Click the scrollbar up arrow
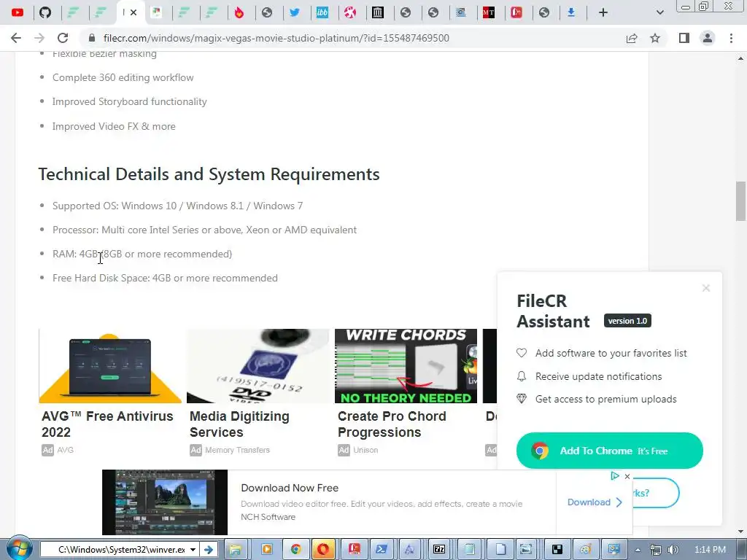The height and width of the screenshot is (560, 747). [x=740, y=58]
